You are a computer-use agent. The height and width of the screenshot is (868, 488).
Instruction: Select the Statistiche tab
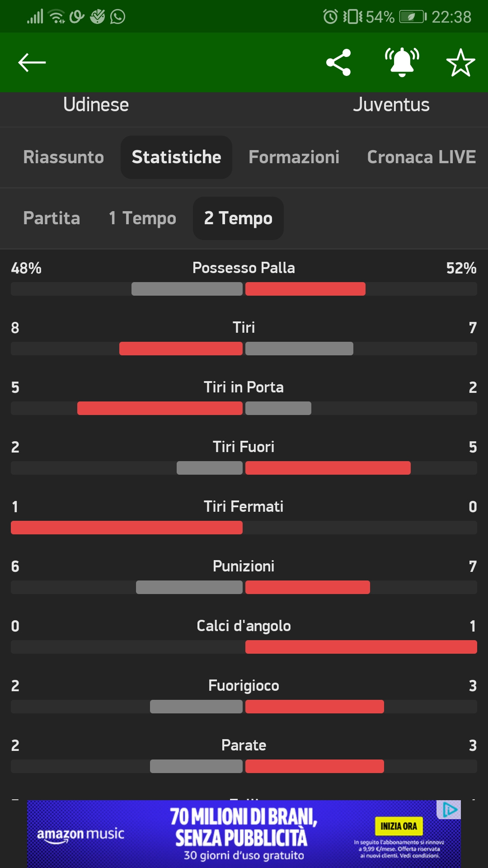(x=176, y=157)
